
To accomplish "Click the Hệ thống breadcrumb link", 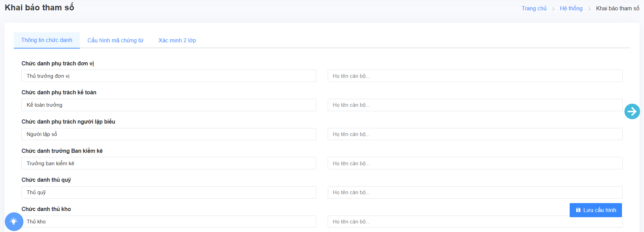I will [571, 8].
